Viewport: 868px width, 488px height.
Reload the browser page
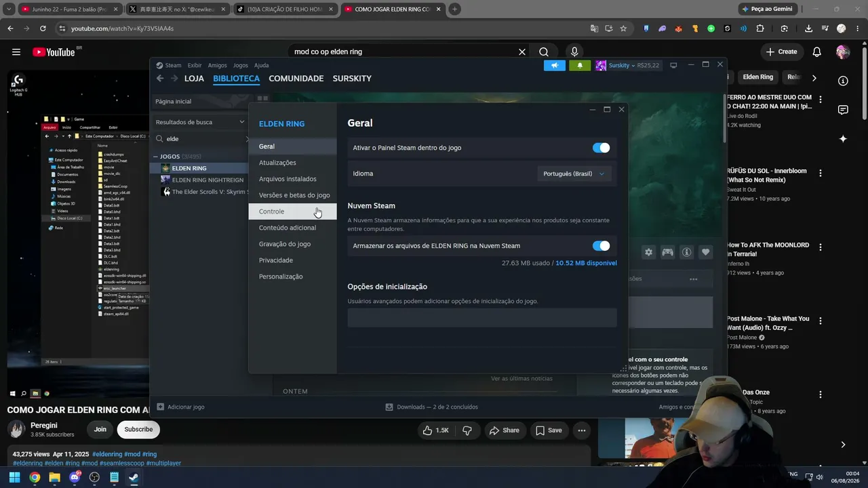(x=43, y=28)
